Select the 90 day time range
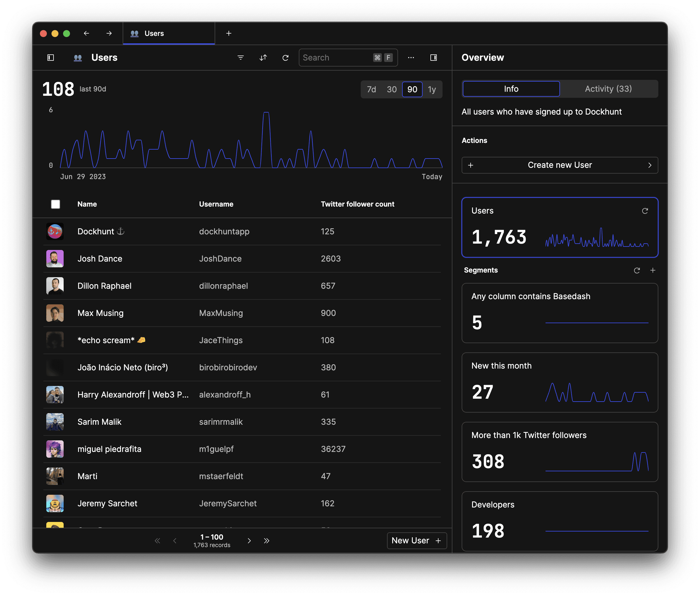 (412, 89)
